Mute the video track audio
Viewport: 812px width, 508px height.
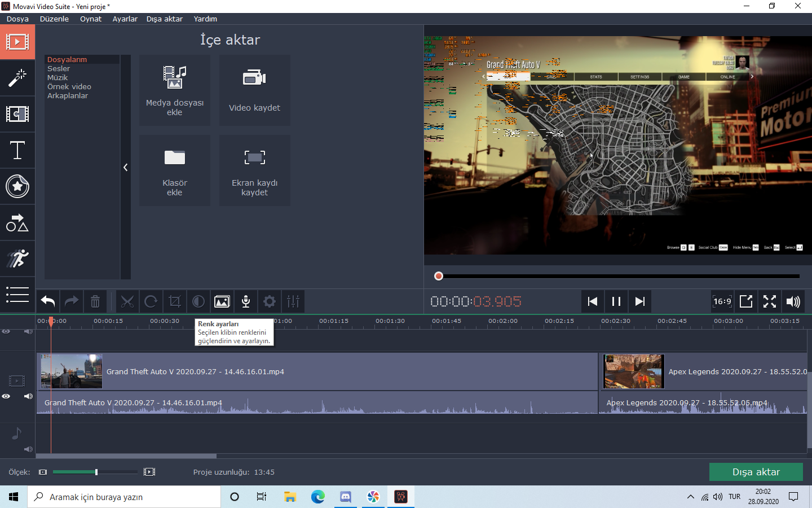(x=28, y=396)
